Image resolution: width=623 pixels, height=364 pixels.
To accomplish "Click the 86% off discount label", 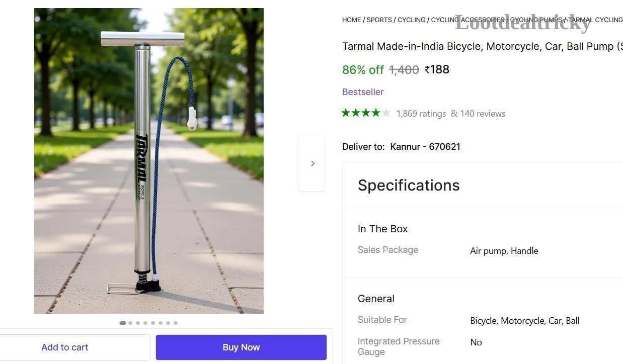I will (x=363, y=70).
